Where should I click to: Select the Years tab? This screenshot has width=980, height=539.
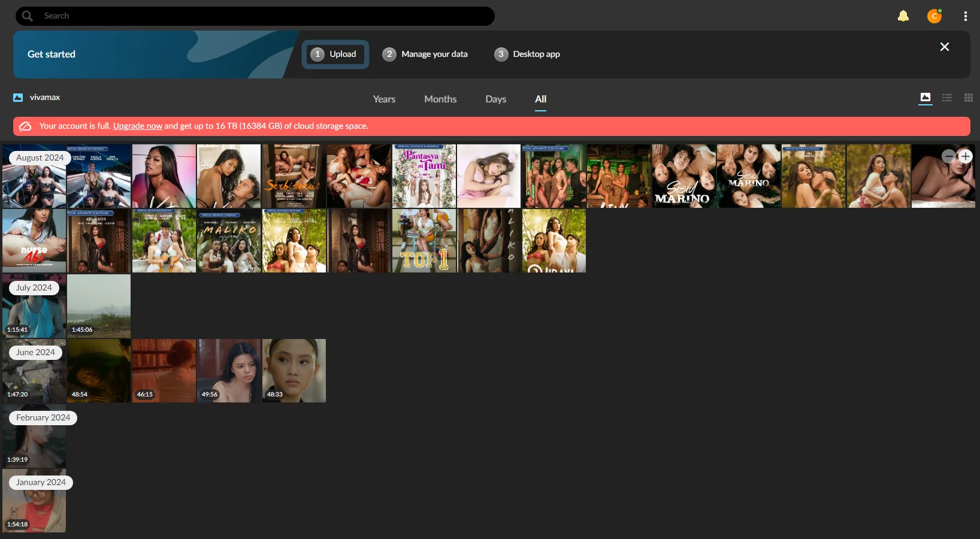click(384, 99)
